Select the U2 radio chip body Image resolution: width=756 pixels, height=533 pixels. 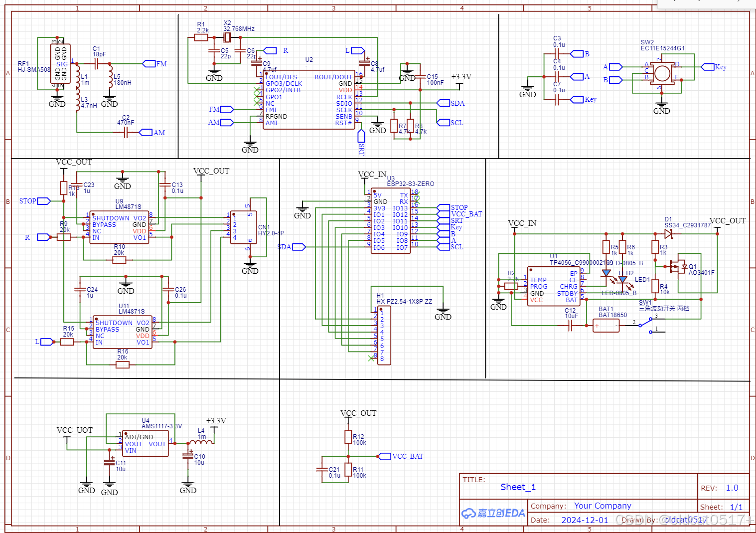309,100
